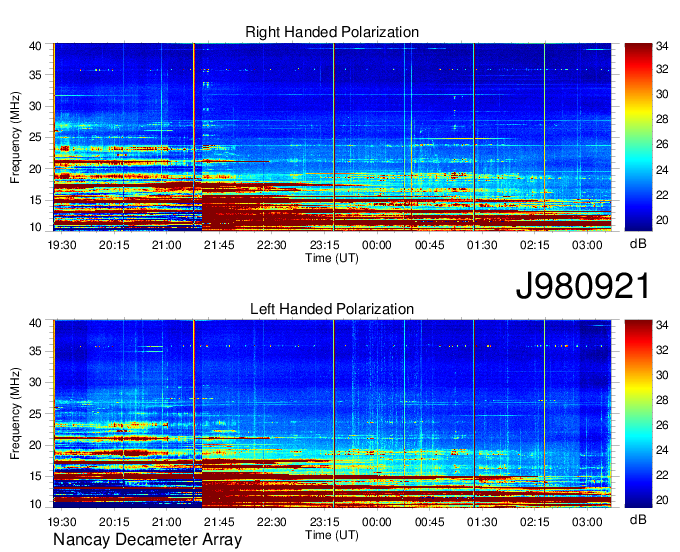Click the 'Left Handed Polarization' plot title

pyautogui.click(x=332, y=309)
